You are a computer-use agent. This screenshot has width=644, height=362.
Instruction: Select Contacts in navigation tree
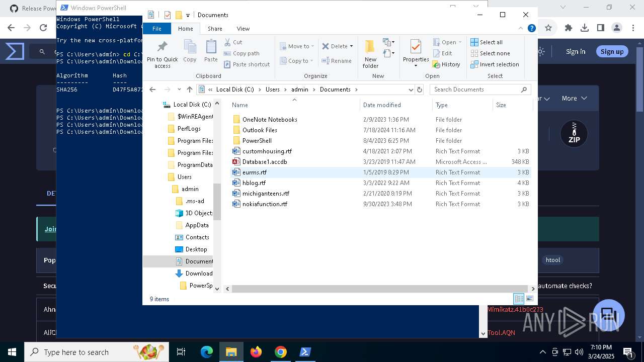tap(192, 237)
